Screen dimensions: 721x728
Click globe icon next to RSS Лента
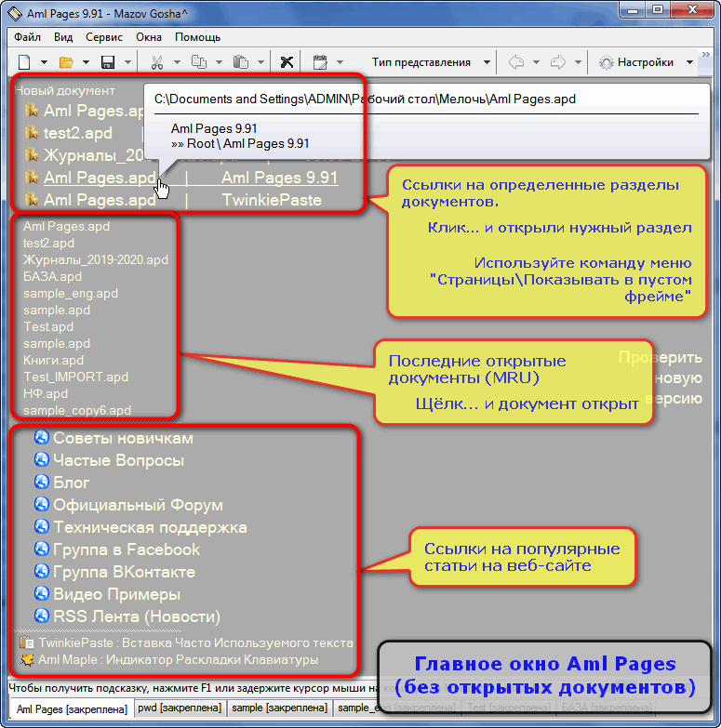pos(41,615)
